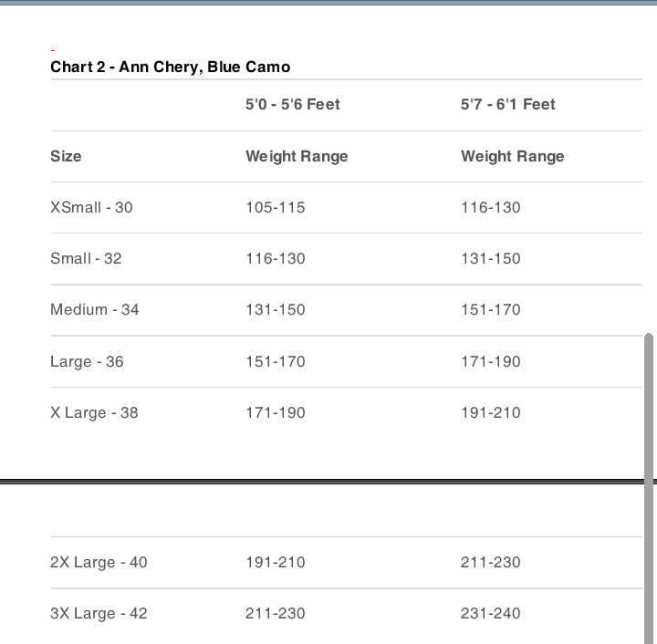Click the Size column header

[66, 156]
